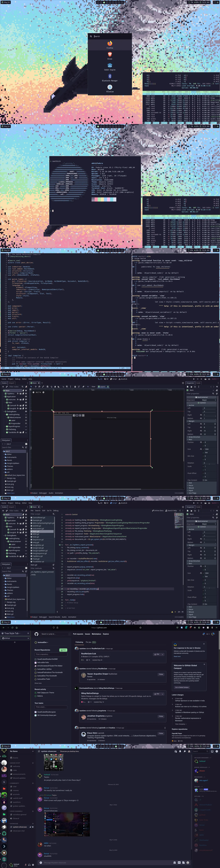Viewport: 220px width, 868px height.
Task: Click the Firefox reload page icon
Action: point(12,627)
